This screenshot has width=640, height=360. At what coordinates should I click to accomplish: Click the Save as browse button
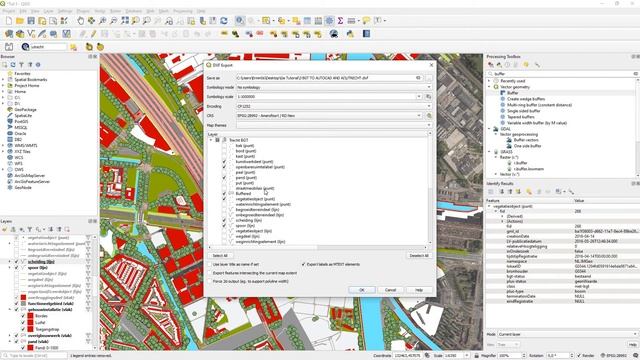point(429,78)
